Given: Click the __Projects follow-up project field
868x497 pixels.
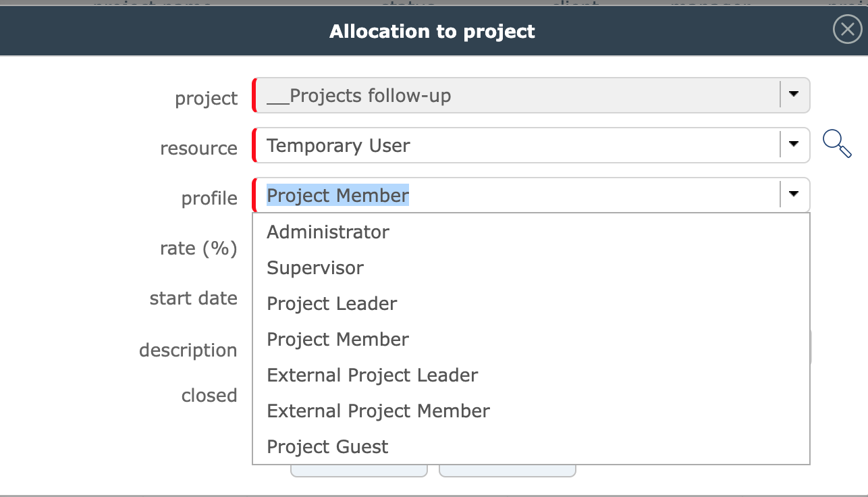Looking at the screenshot, I should pos(513,96).
